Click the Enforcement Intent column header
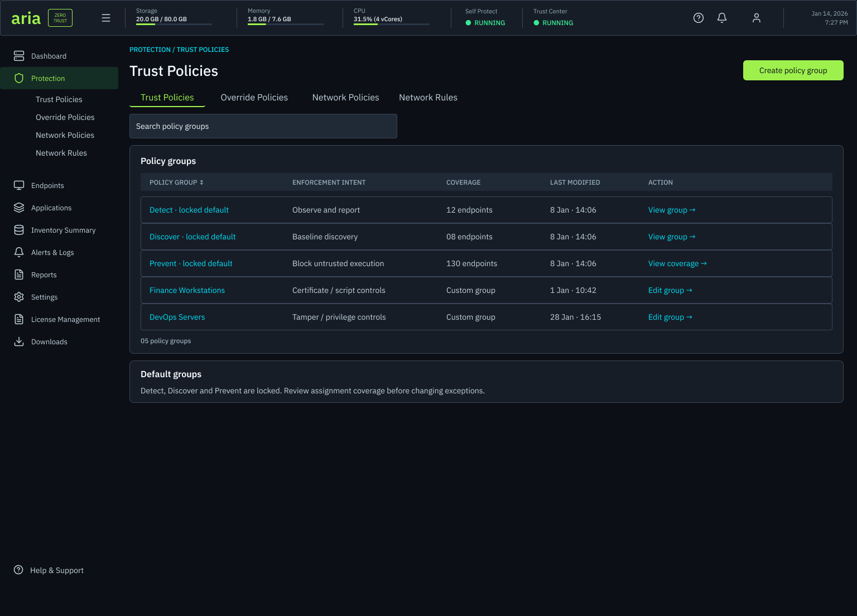 329,182
